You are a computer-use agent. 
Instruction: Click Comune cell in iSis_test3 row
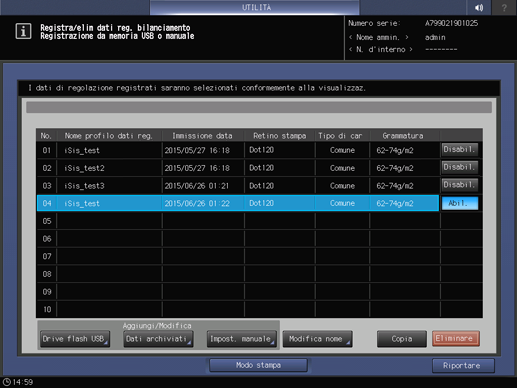342,186
